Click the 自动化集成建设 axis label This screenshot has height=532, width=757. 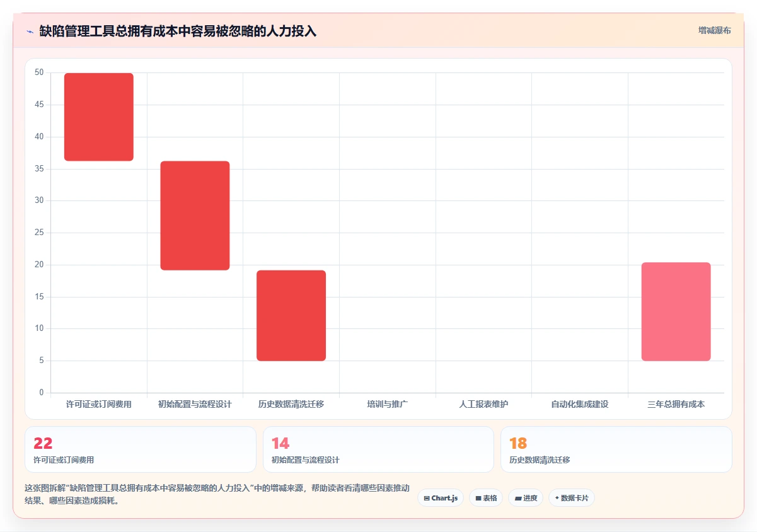coord(580,404)
